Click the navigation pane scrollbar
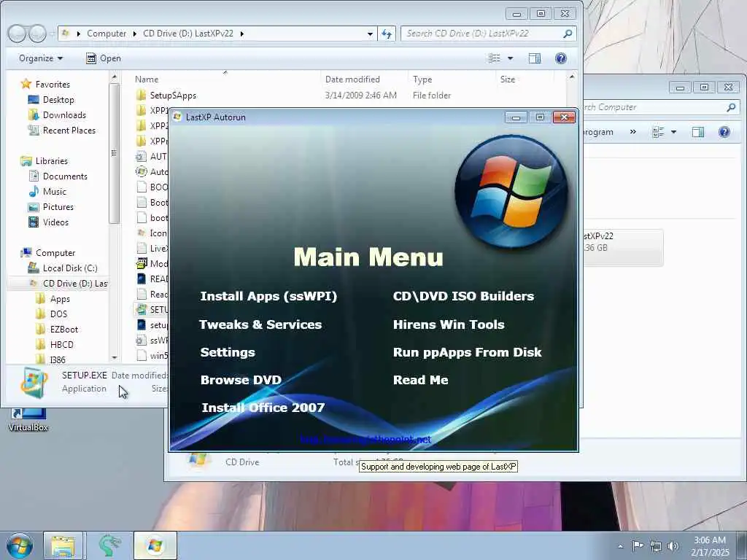747x560 pixels. (x=114, y=153)
